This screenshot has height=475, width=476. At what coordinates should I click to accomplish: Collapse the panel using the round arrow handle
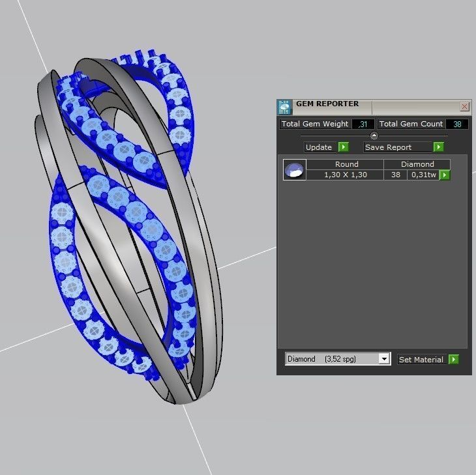coord(374,136)
